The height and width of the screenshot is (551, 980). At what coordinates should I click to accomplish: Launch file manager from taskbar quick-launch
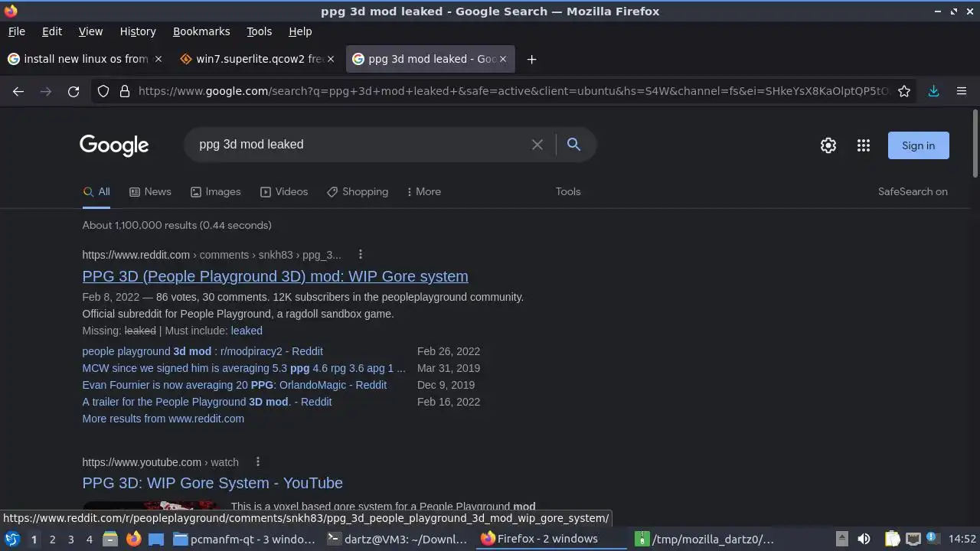coord(110,539)
